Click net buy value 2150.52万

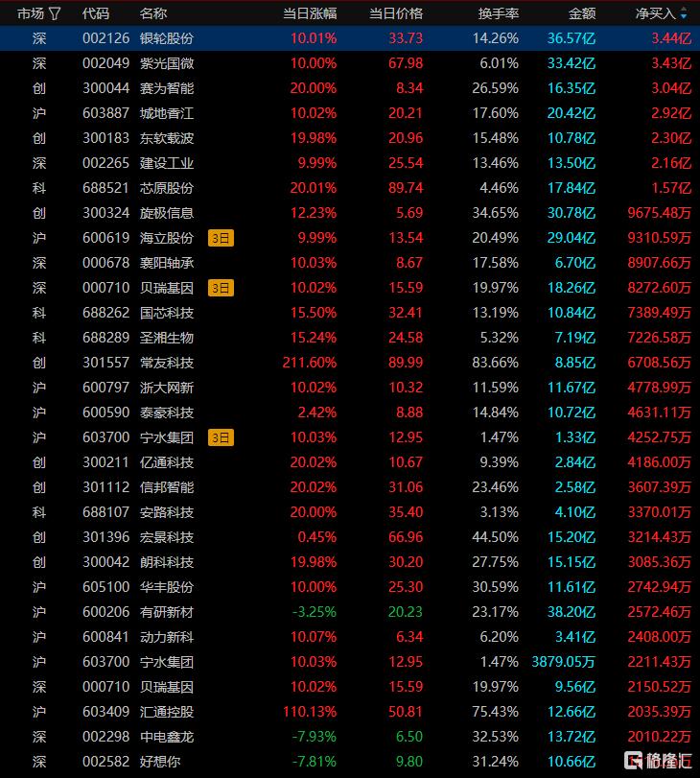point(660,687)
